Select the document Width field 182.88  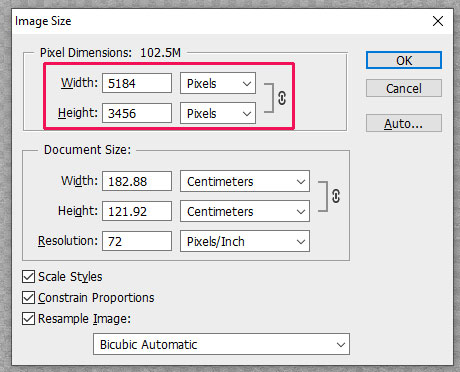pyautogui.click(x=137, y=181)
